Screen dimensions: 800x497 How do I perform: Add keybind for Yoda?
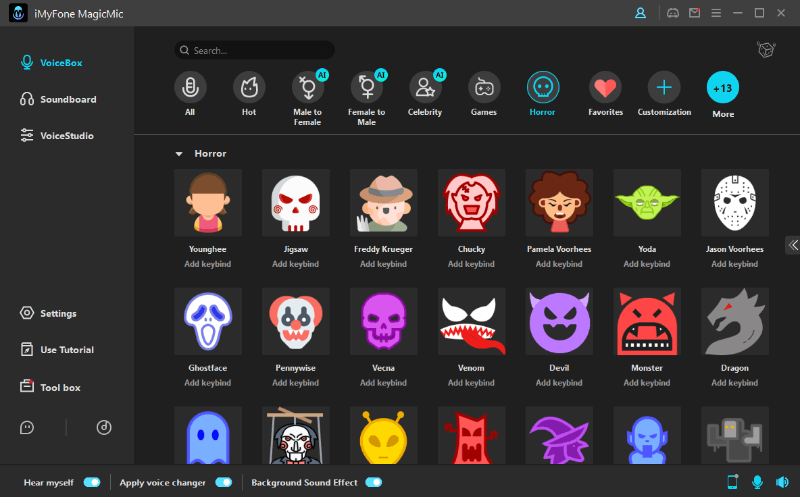pyautogui.click(x=647, y=264)
